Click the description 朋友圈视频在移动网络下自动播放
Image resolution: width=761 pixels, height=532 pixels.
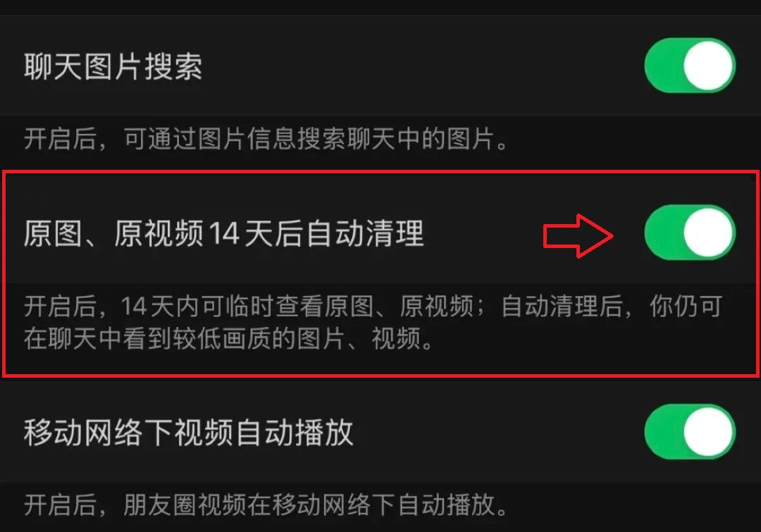(x=316, y=505)
